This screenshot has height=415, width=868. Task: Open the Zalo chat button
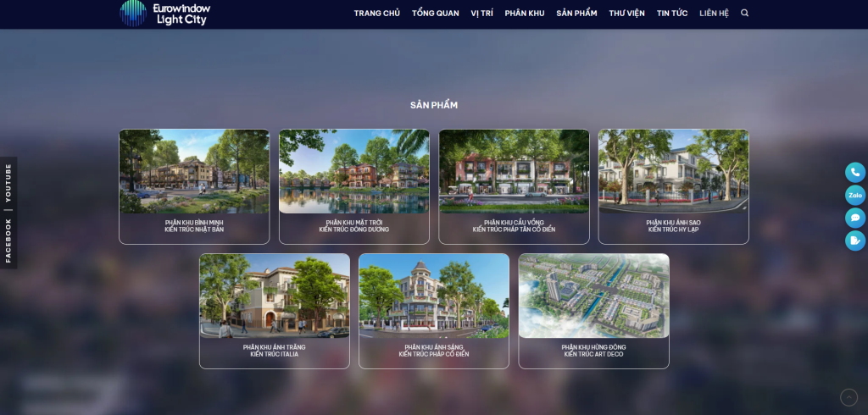(x=855, y=195)
